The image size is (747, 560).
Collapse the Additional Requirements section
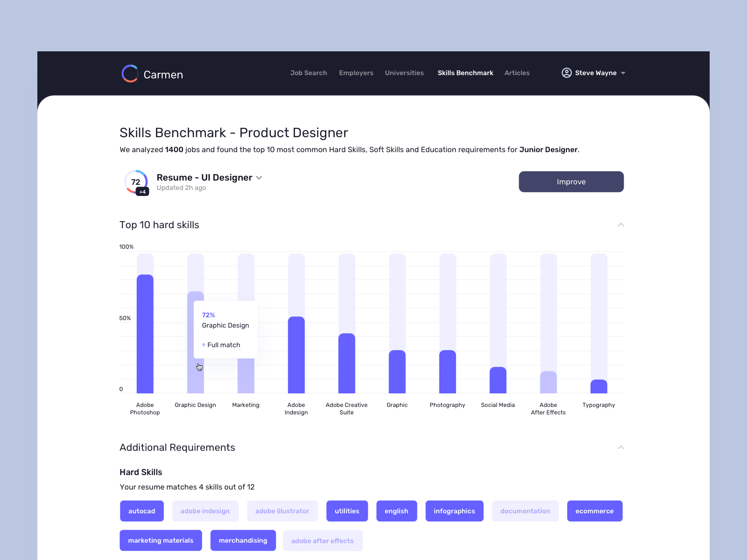[621, 447]
